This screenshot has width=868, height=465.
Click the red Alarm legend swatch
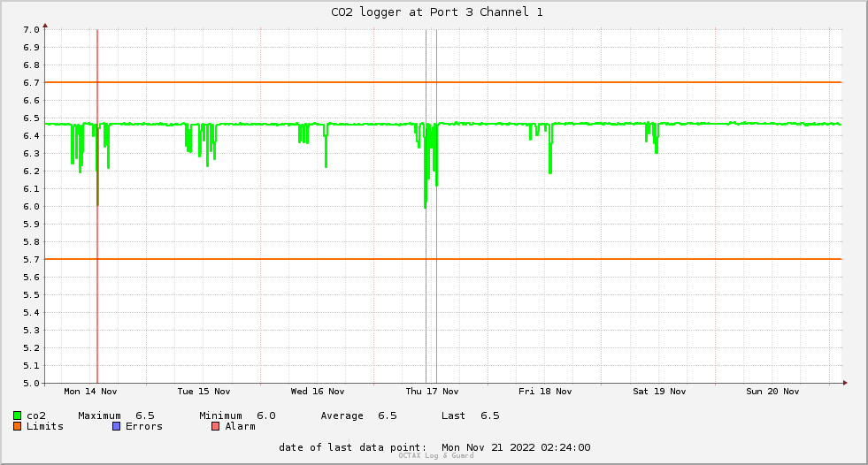click(x=216, y=426)
